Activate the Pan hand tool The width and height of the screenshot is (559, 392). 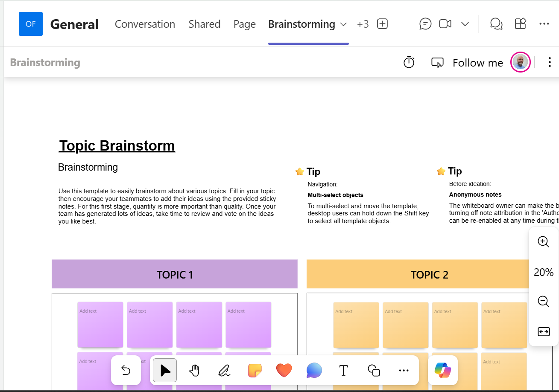tap(195, 370)
